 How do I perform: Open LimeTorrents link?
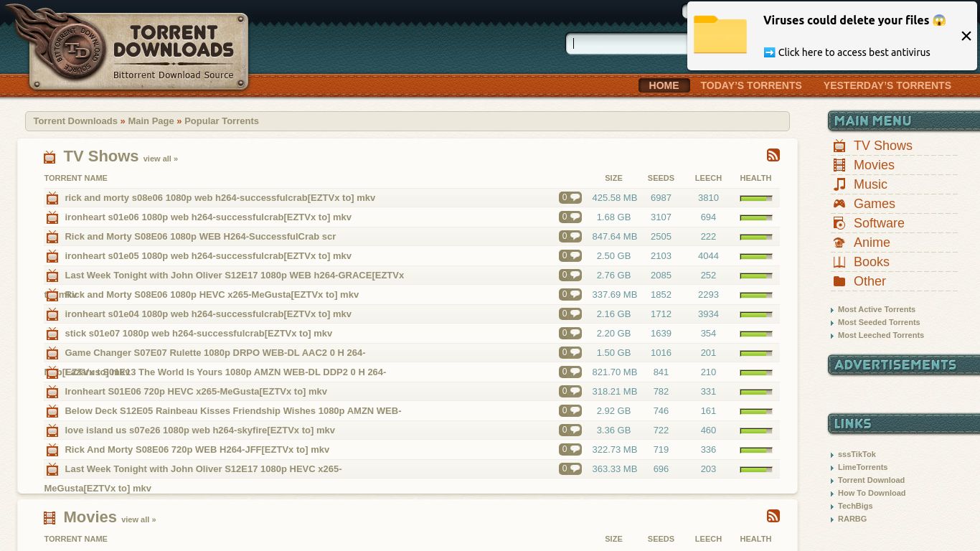coord(862,468)
